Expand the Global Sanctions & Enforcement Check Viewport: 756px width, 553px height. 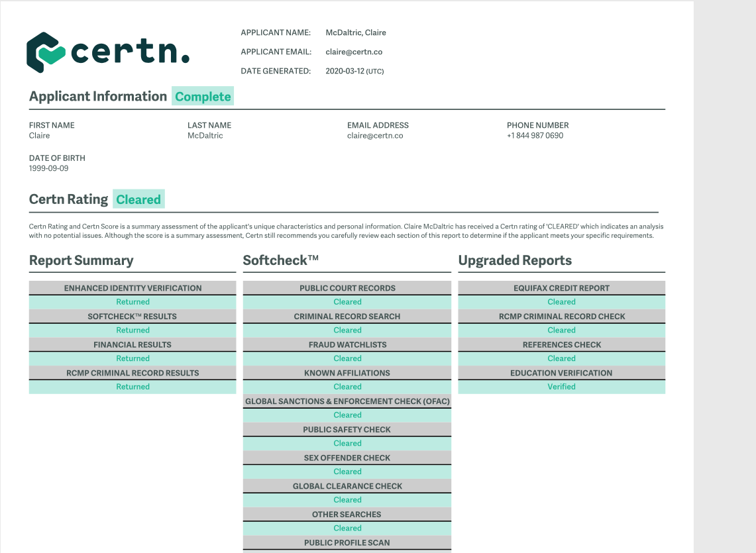coord(347,401)
